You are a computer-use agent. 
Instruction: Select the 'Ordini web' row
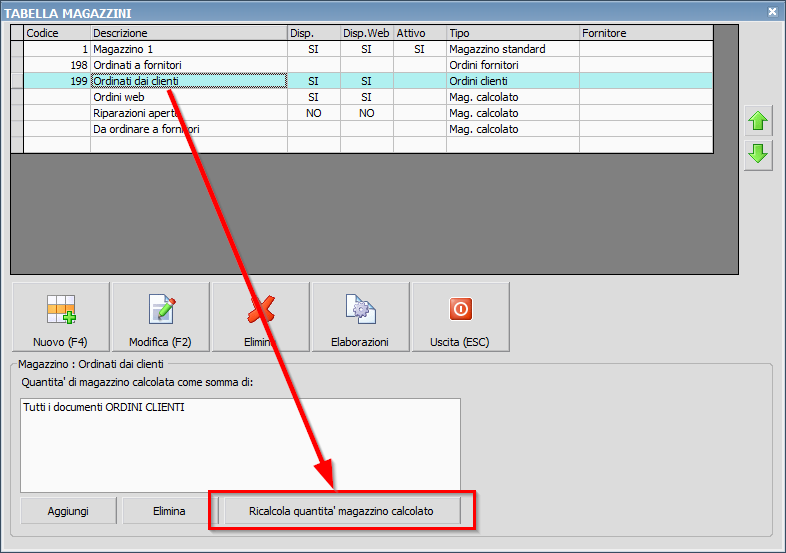click(368, 97)
